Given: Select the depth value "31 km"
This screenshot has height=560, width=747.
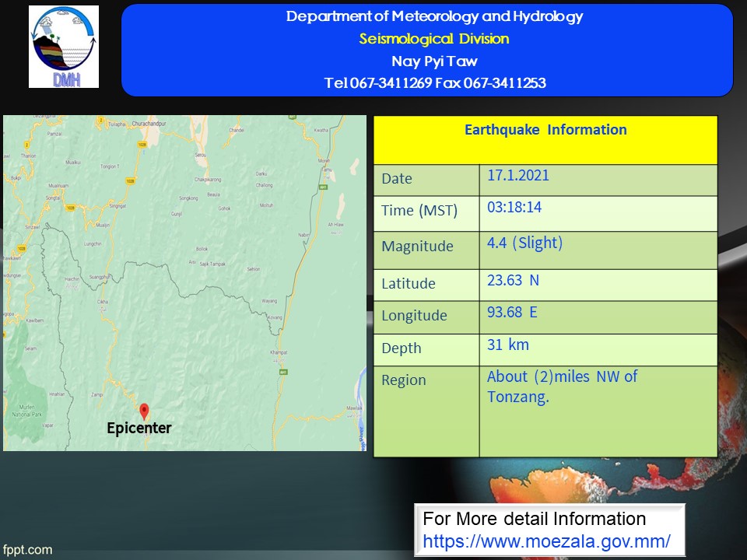Looking at the screenshot, I should point(508,345).
